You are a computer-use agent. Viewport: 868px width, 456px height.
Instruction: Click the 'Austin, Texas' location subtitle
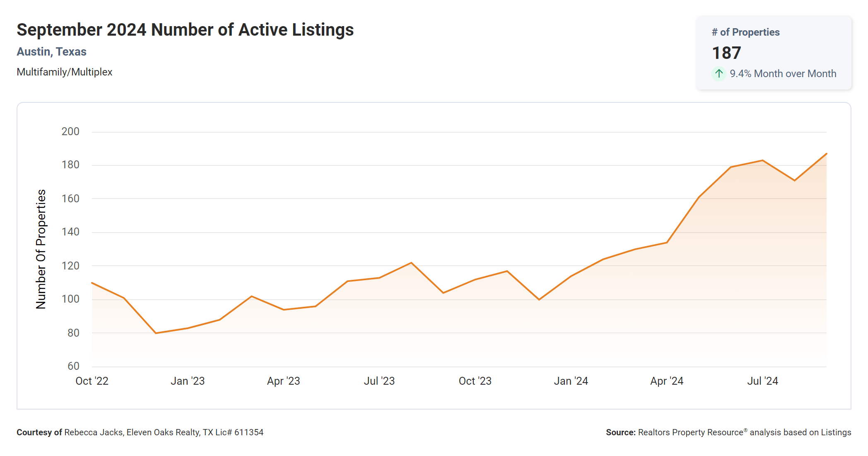[51, 52]
